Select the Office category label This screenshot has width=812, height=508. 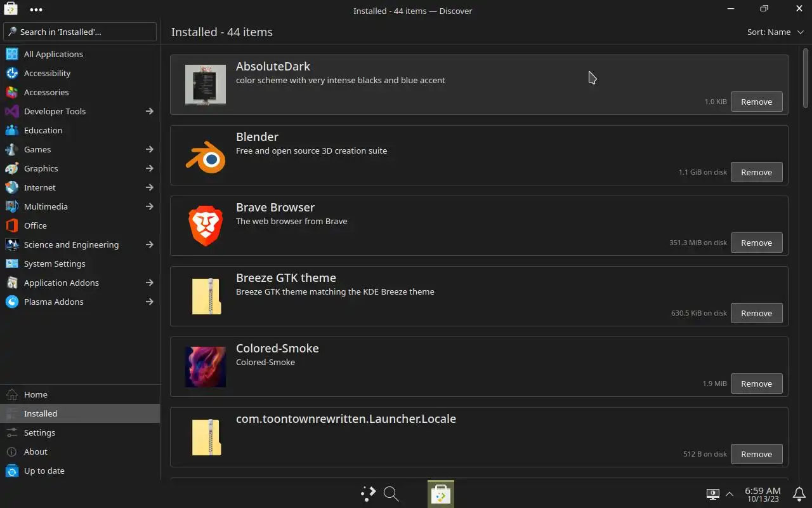(36, 225)
